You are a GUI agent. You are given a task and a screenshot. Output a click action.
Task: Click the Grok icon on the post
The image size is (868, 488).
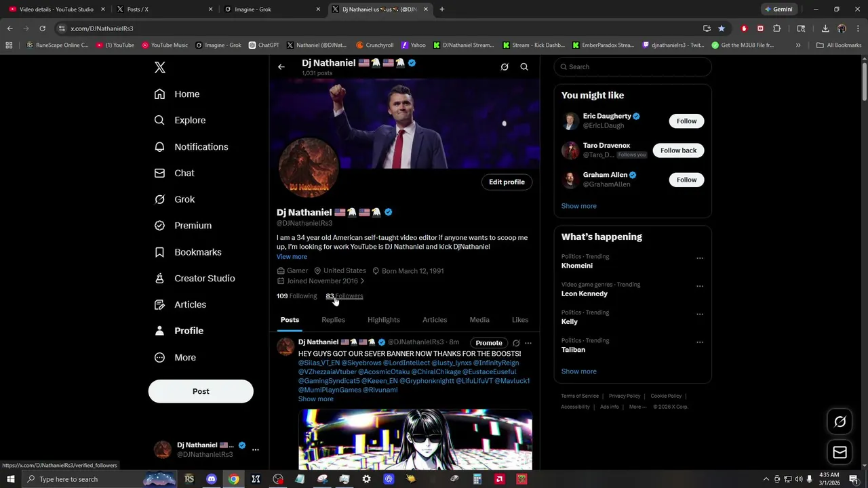point(516,343)
